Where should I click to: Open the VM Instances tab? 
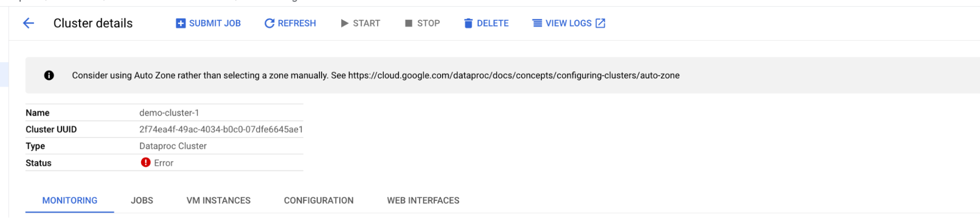click(x=219, y=200)
